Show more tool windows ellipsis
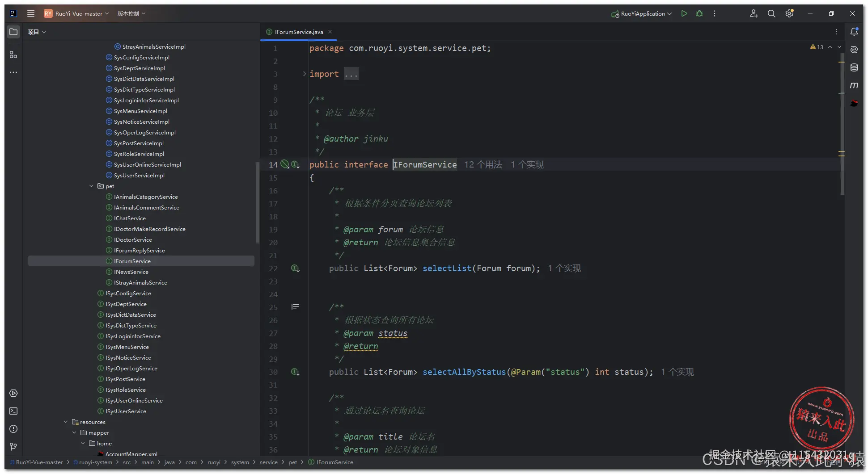Image resolution: width=868 pixels, height=474 pixels. (13, 72)
